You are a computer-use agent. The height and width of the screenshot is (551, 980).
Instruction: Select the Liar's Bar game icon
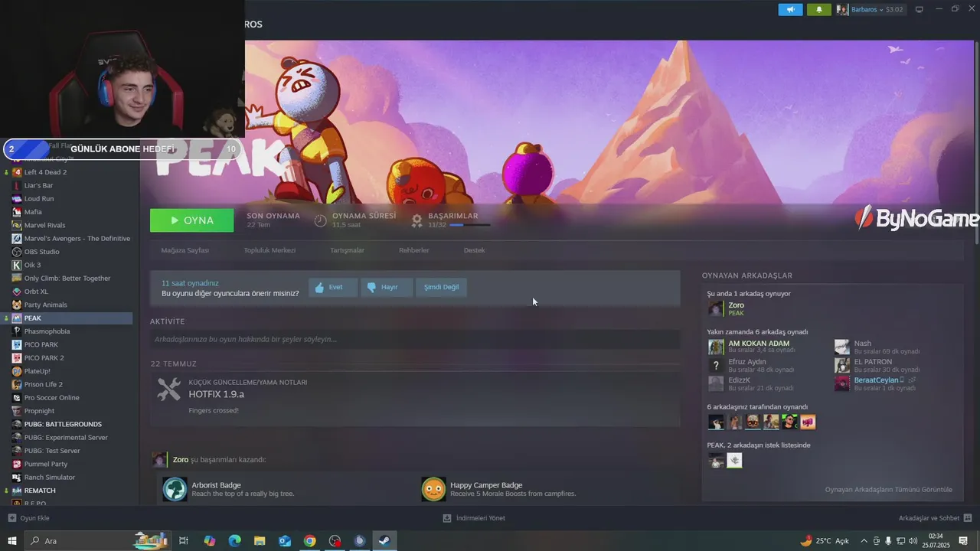(x=17, y=185)
